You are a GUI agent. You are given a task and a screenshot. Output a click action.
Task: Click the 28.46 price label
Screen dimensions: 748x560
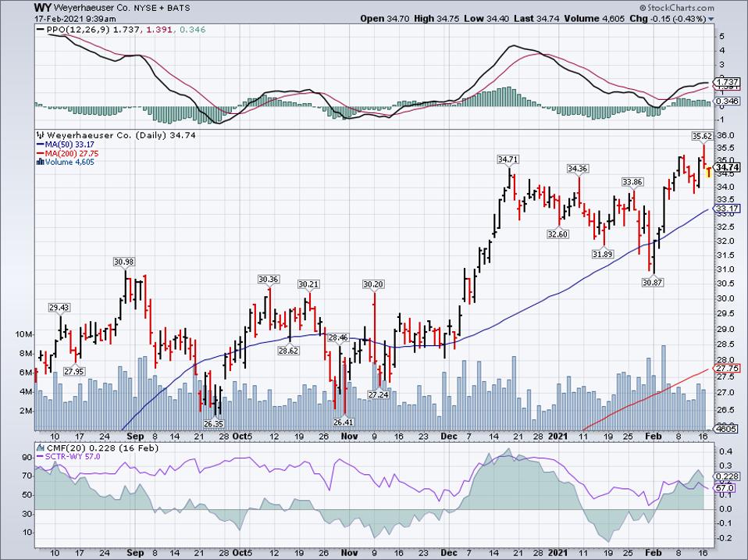click(338, 337)
